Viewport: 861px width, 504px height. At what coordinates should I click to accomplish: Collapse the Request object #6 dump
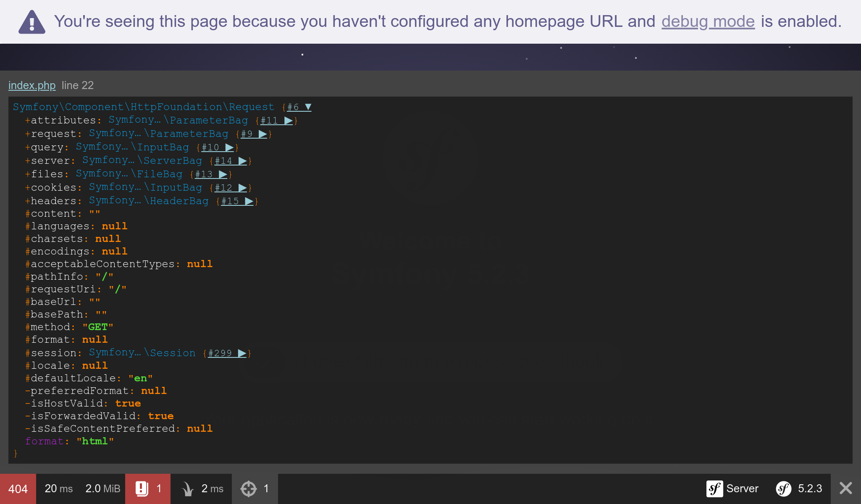pyautogui.click(x=299, y=107)
